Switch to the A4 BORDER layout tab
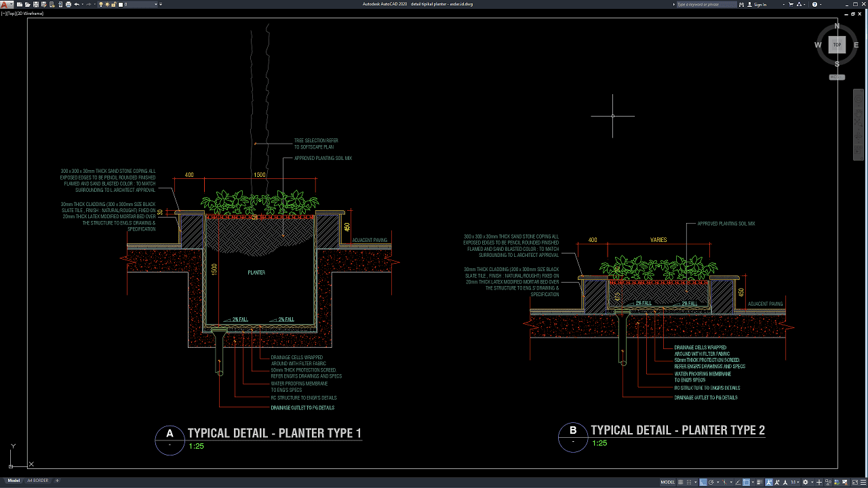 37,481
